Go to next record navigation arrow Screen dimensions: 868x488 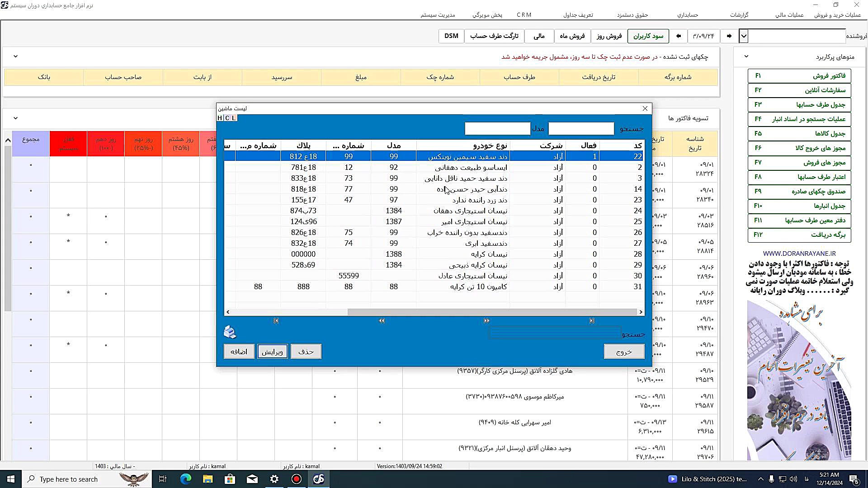pos(486,321)
